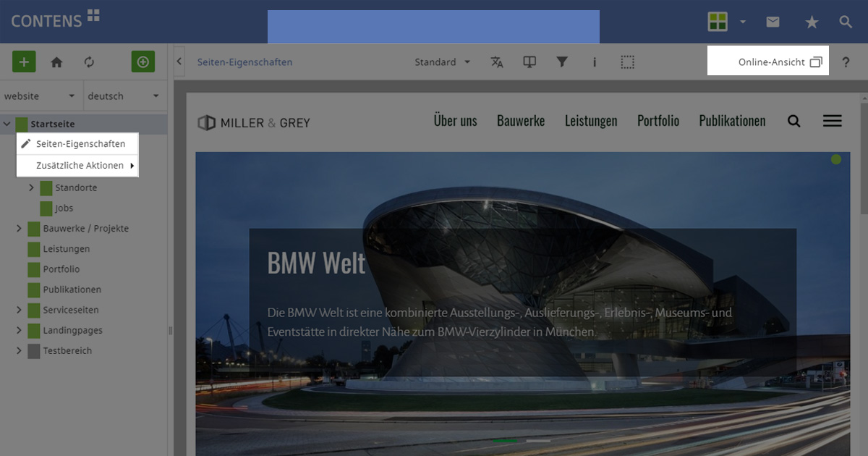
Task: Open Leistungen in site navigation
Action: 591,121
